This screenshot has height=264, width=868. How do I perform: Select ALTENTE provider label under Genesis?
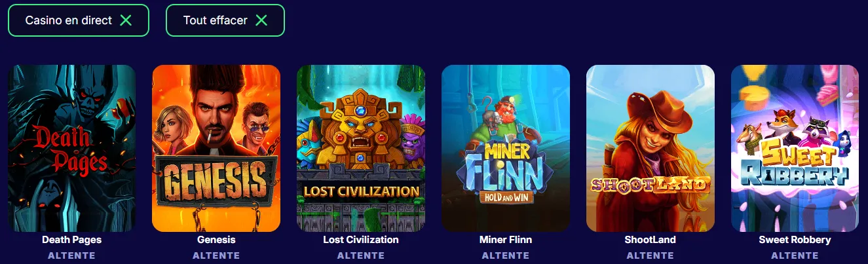pos(216,255)
